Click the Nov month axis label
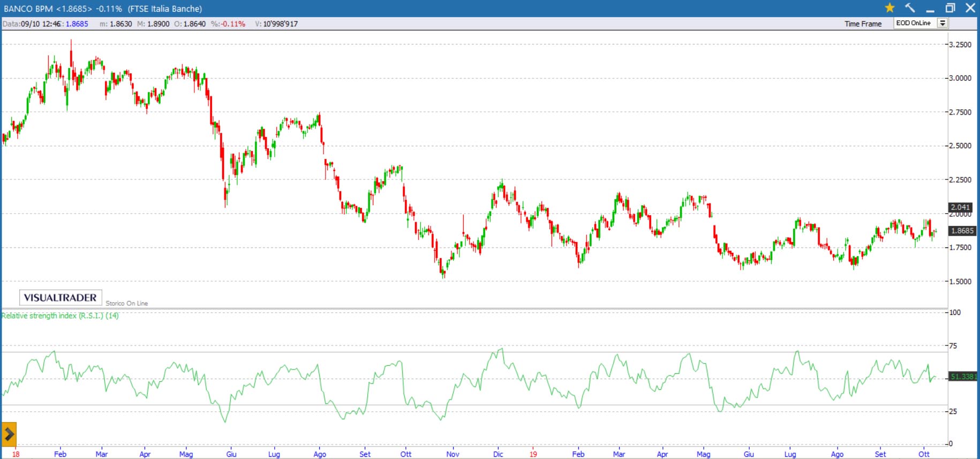Image resolution: width=980 pixels, height=459 pixels. coord(453,454)
